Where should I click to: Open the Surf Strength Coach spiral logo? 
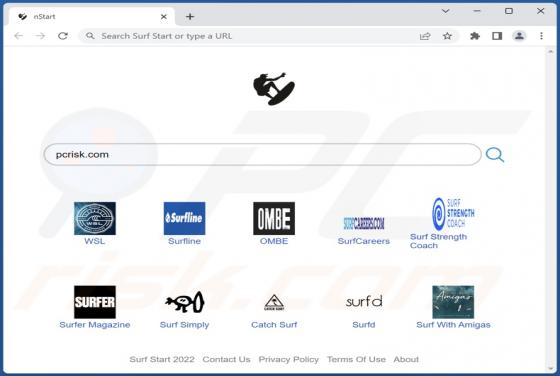point(453,214)
